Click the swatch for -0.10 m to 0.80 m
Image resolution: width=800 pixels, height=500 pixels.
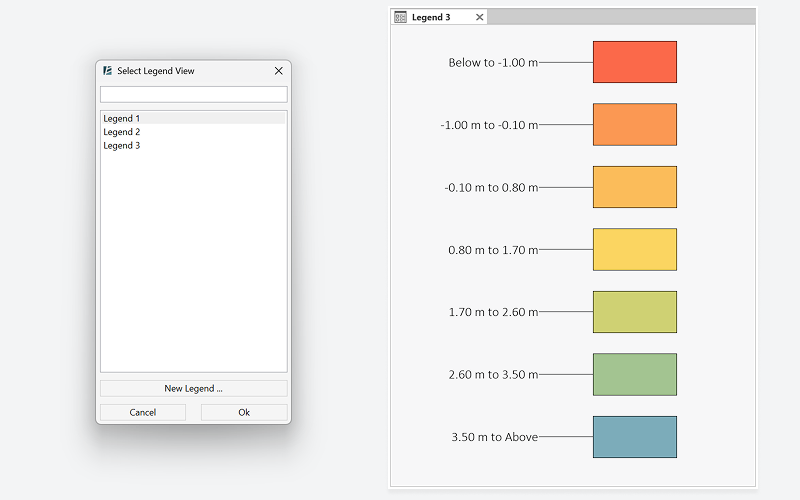(x=635, y=187)
